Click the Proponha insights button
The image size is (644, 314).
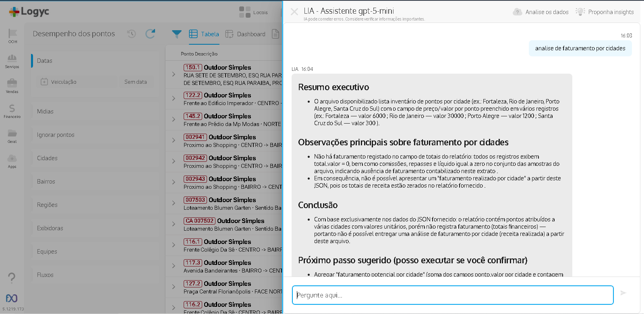click(x=605, y=12)
